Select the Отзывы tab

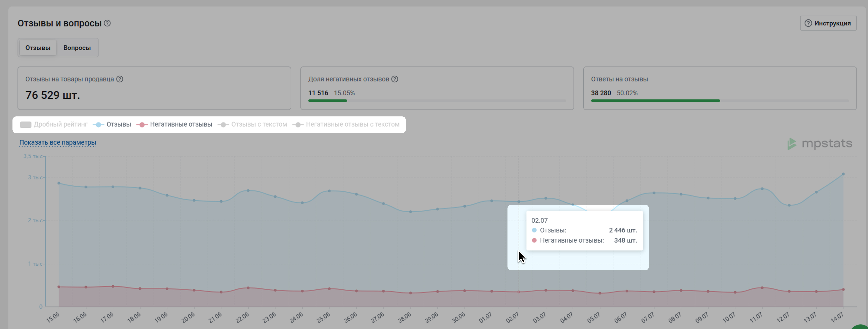[38, 48]
